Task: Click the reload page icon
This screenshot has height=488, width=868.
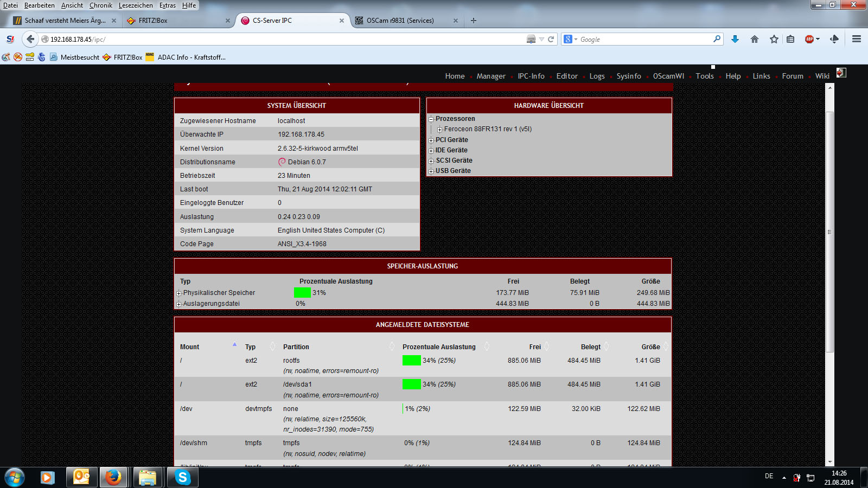Action: pyautogui.click(x=551, y=39)
